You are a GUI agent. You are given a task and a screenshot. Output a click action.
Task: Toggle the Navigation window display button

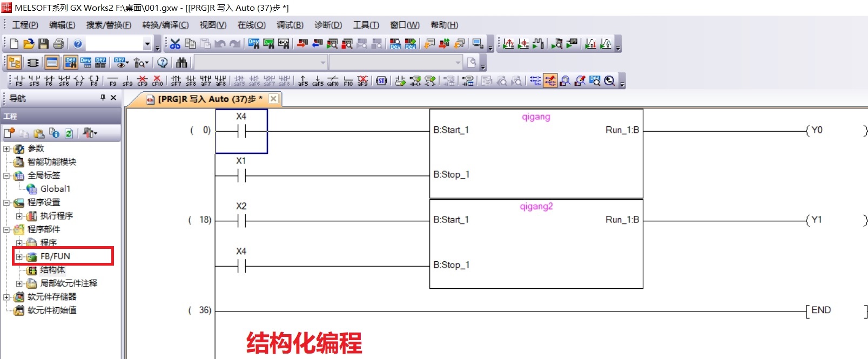click(15, 63)
